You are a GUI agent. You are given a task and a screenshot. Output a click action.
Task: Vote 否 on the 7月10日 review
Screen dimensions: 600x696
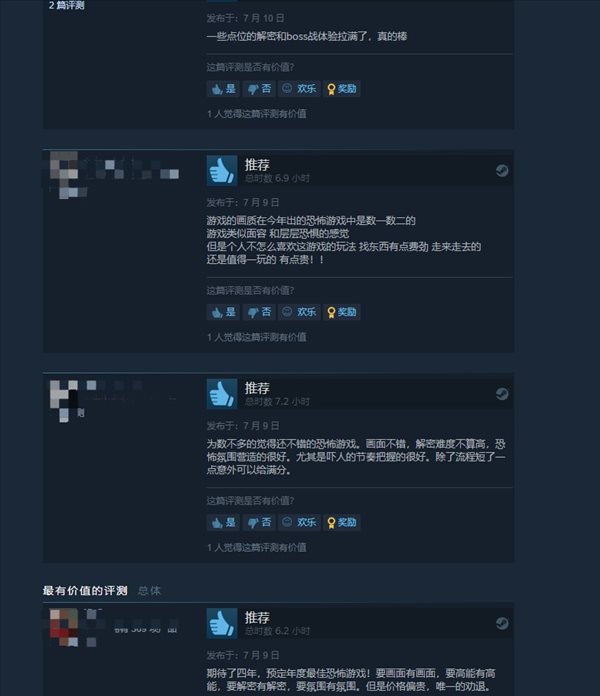[259, 89]
